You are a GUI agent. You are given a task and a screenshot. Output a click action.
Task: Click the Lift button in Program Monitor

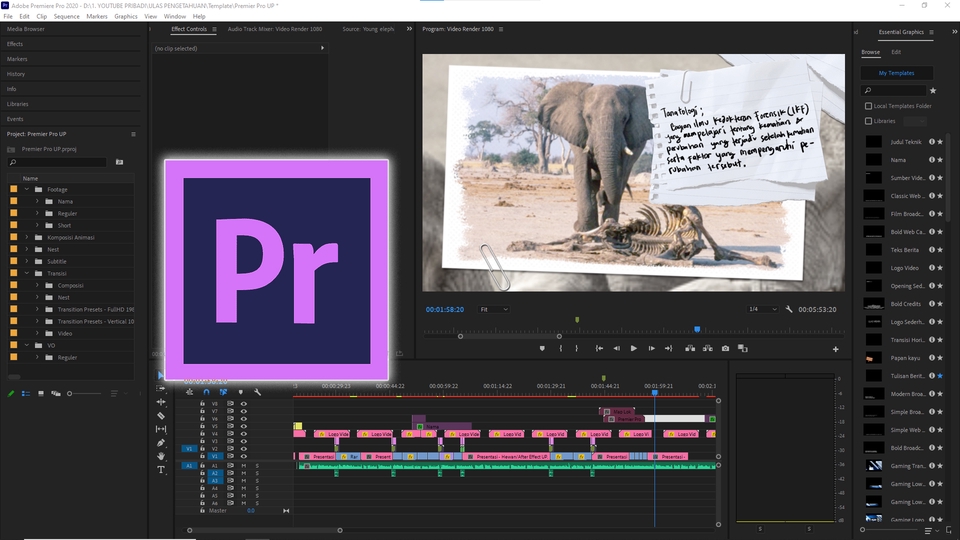[690, 348]
